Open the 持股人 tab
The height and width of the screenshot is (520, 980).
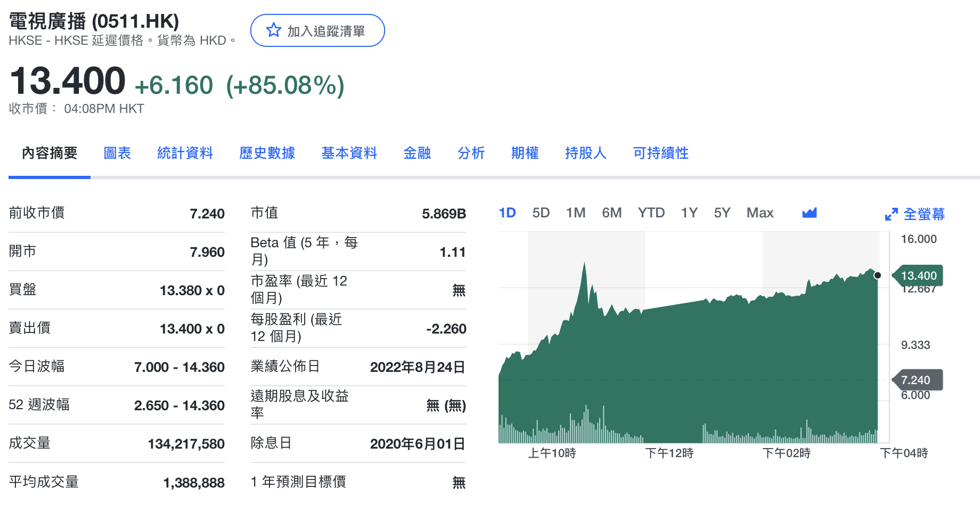585,153
